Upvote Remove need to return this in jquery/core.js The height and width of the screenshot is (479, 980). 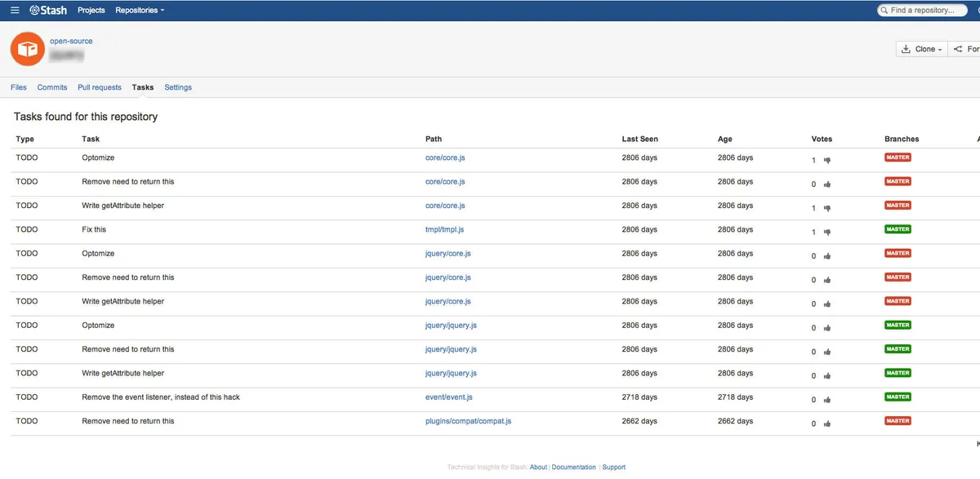tap(827, 280)
